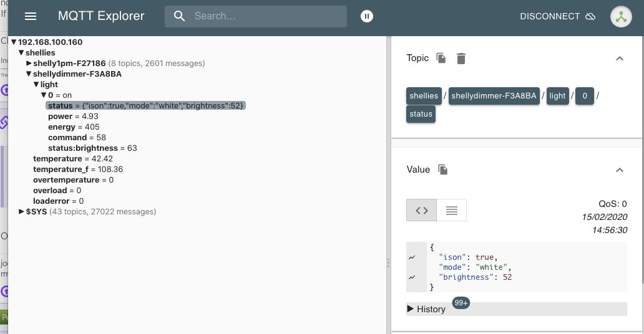Select the light breadcrumb chip
The width and height of the screenshot is (644, 334).
(557, 95)
